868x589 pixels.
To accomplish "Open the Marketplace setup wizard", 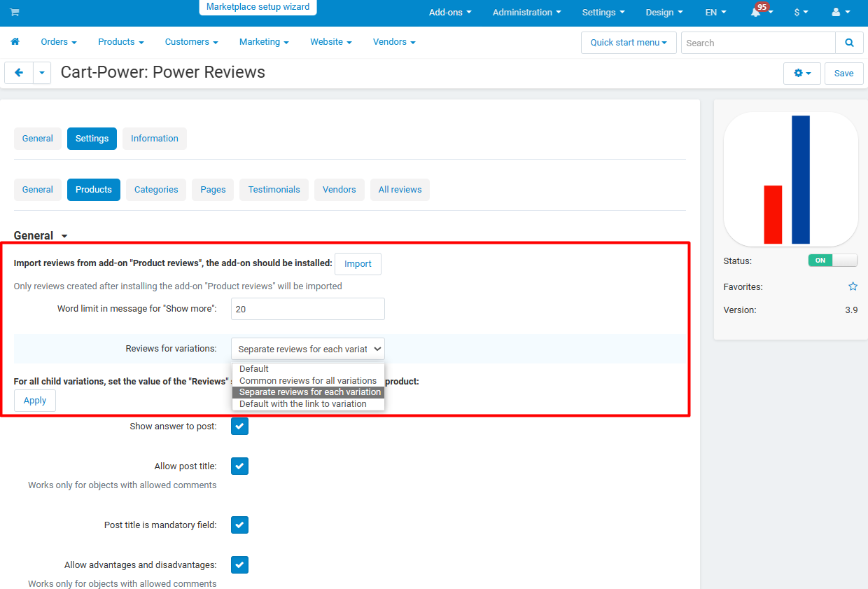I will click(258, 7).
